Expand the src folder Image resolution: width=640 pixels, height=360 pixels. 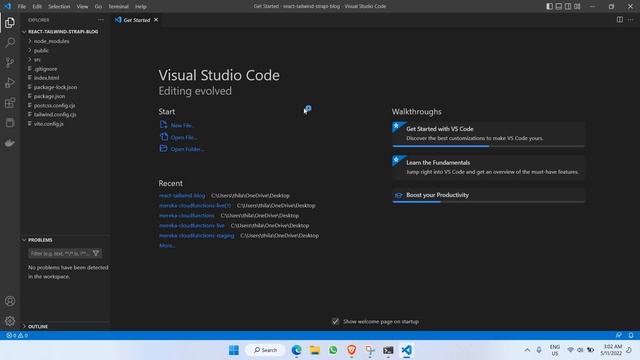65,60
